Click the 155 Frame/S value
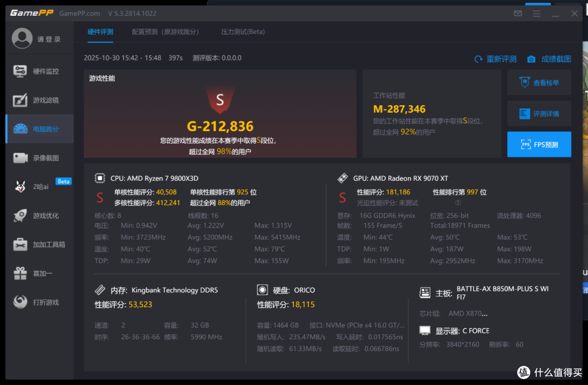Viewport: 588px width, 385px height. click(383, 225)
